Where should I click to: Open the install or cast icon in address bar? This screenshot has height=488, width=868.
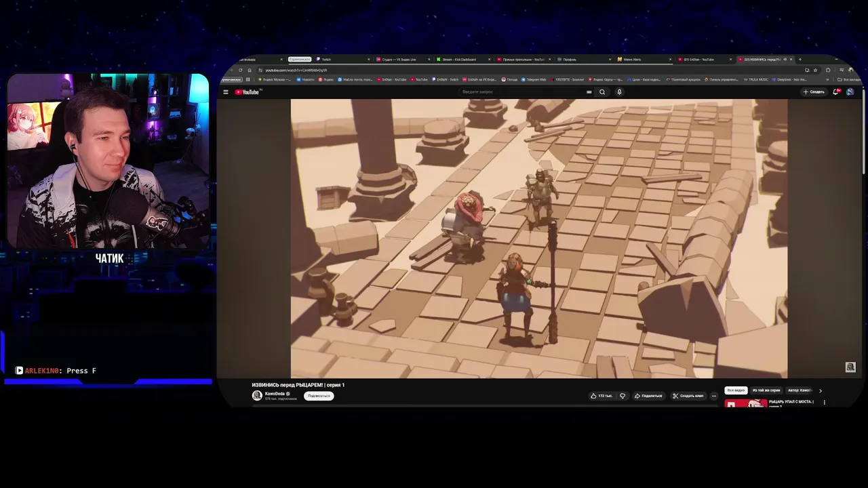807,70
